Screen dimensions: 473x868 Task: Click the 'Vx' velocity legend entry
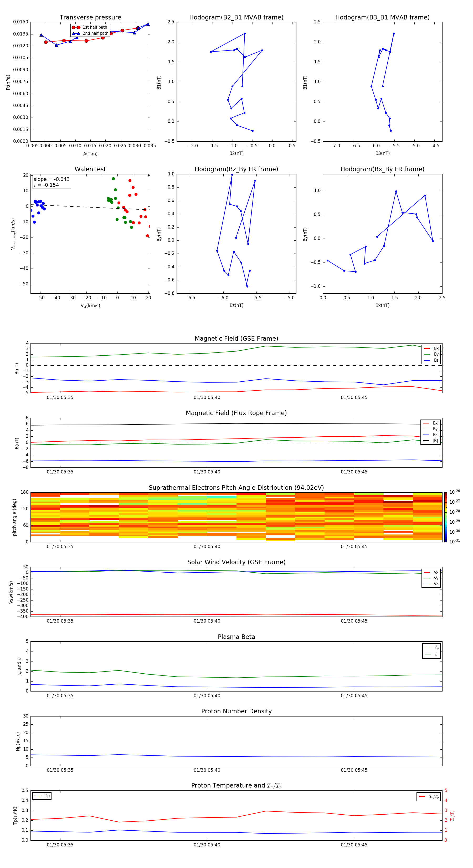[431, 572]
